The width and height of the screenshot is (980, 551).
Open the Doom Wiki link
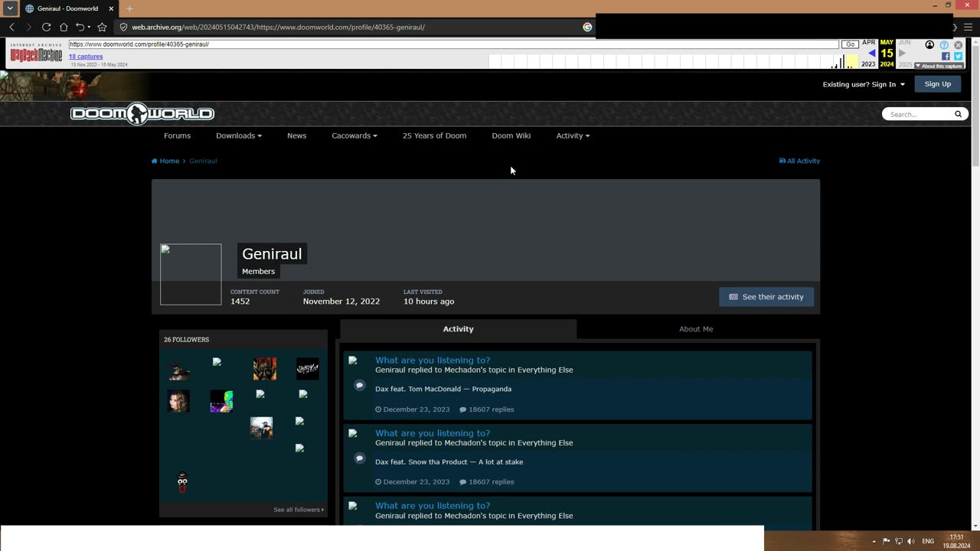pyautogui.click(x=511, y=135)
